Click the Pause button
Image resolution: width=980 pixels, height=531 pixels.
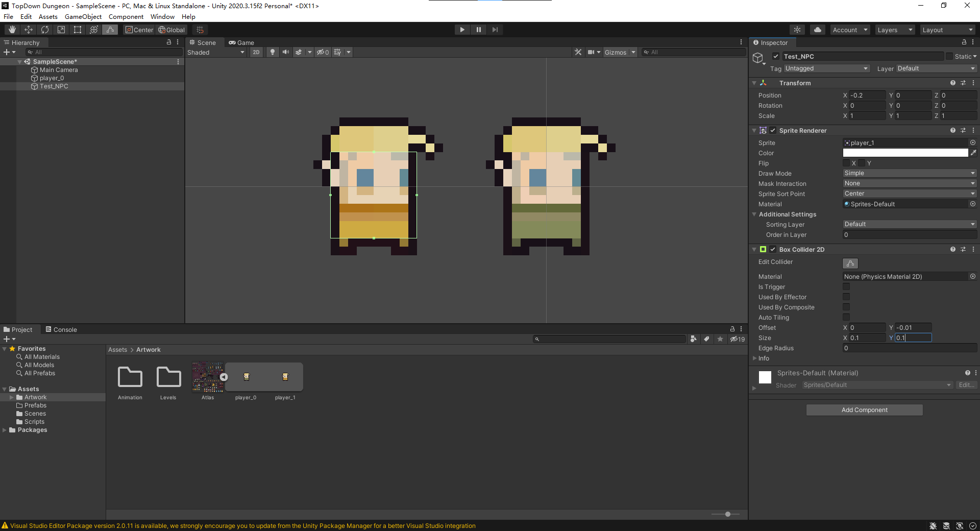tap(478, 30)
